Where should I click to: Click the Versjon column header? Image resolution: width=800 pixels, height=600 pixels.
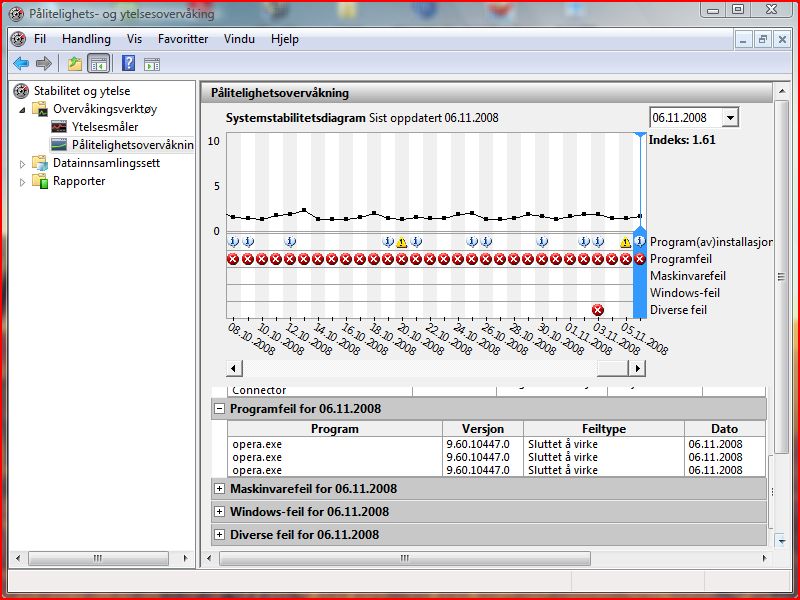pyautogui.click(x=483, y=429)
